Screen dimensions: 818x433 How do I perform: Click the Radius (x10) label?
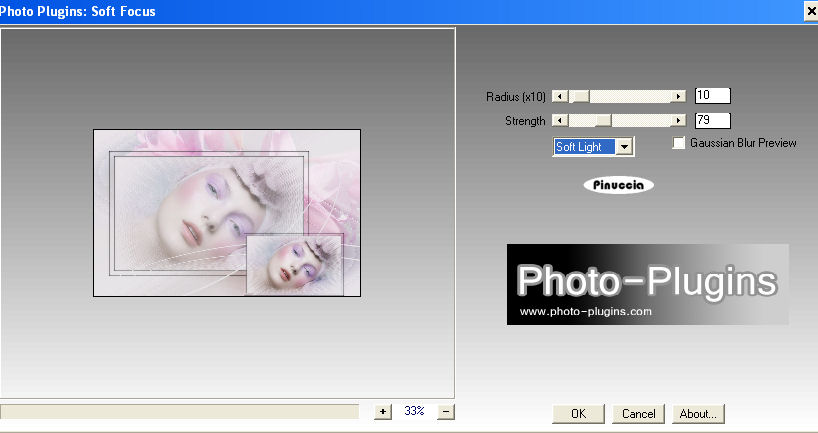pos(515,97)
